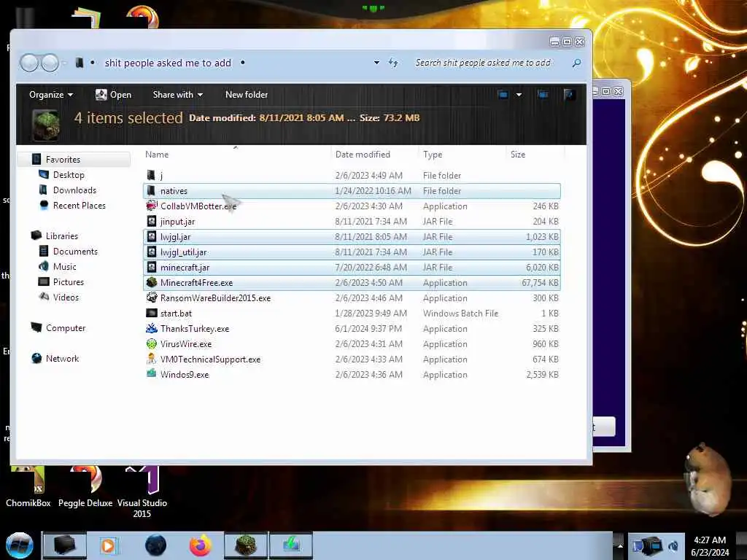The width and height of the screenshot is (747, 560).
Task: Toggle the preview pane icon
Action: point(543,95)
